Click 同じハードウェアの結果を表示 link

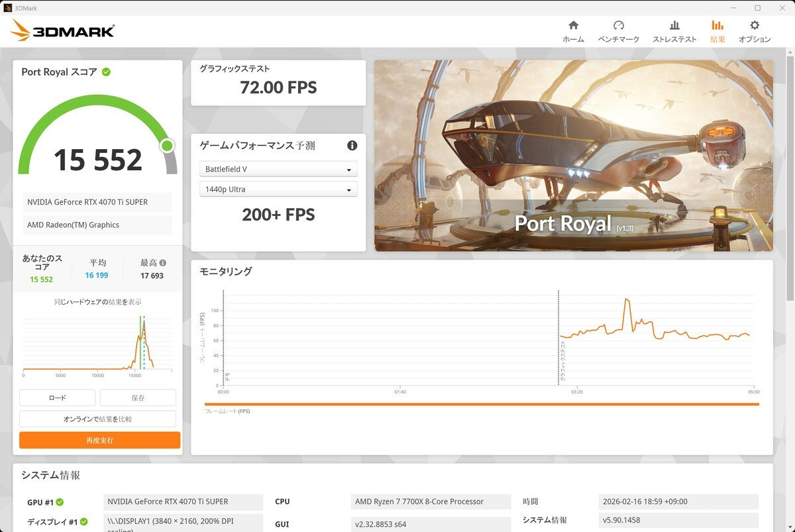[x=98, y=302]
